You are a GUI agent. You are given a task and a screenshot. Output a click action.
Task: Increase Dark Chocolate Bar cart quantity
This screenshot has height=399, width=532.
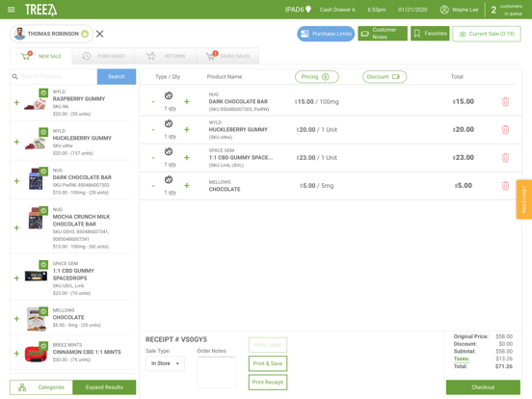(x=187, y=101)
